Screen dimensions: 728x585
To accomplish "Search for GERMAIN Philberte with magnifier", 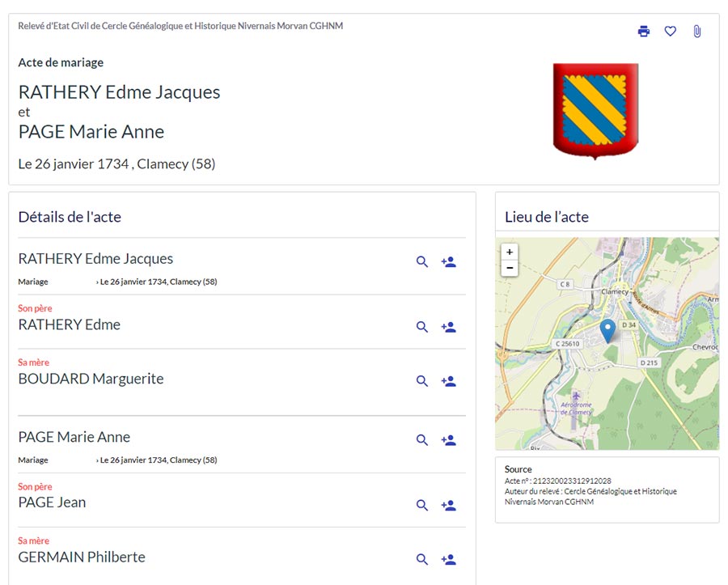I will [421, 559].
